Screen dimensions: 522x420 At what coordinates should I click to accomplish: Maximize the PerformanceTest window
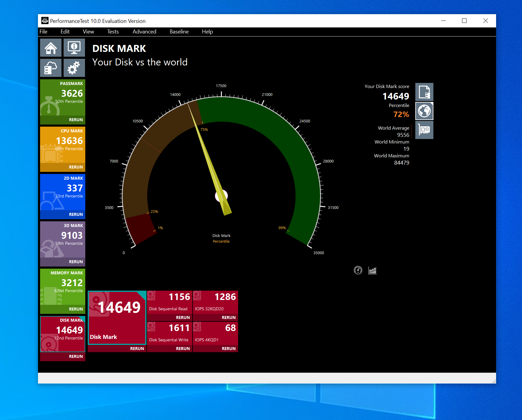(x=464, y=21)
